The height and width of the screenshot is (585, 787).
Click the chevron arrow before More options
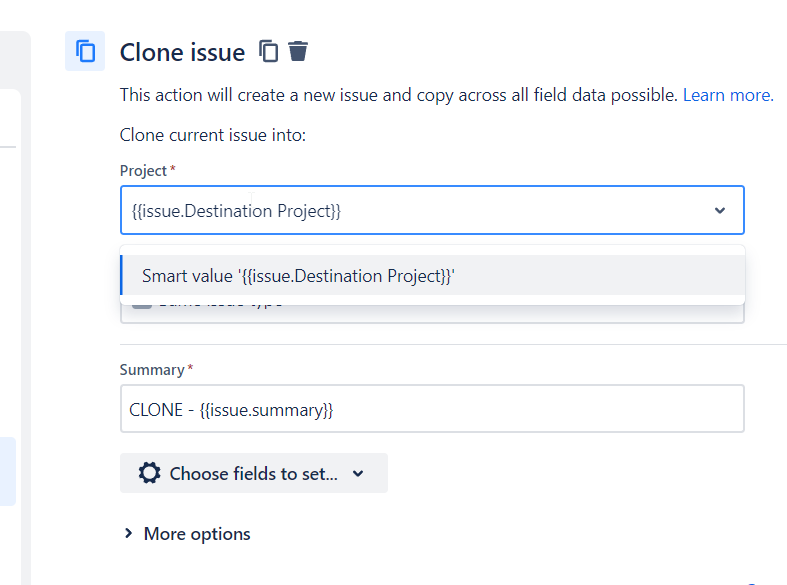tap(128, 533)
